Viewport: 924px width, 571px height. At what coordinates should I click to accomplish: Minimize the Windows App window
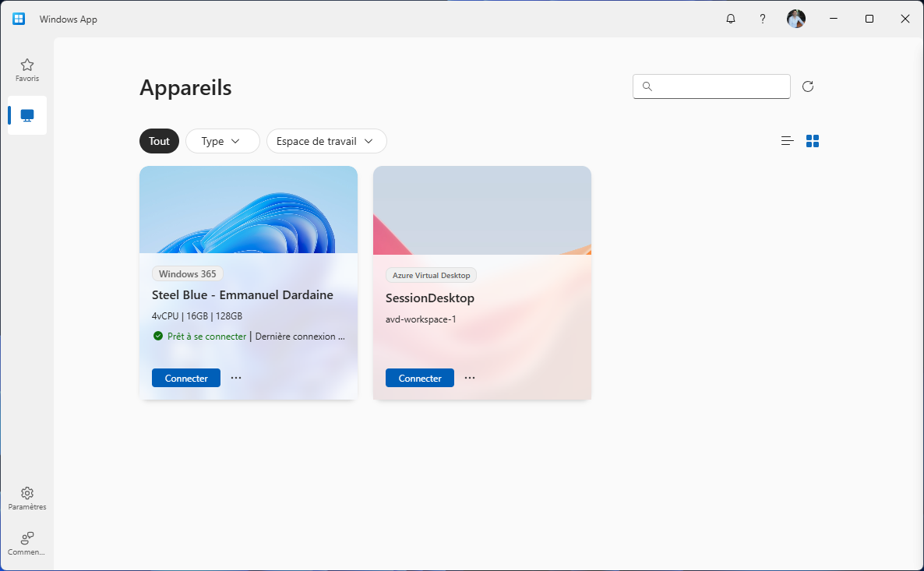coord(834,19)
